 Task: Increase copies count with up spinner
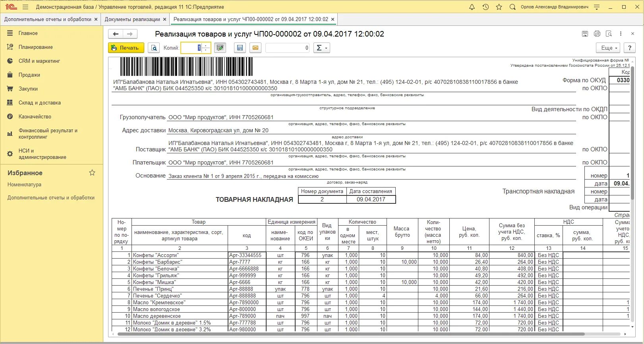[x=206, y=45]
